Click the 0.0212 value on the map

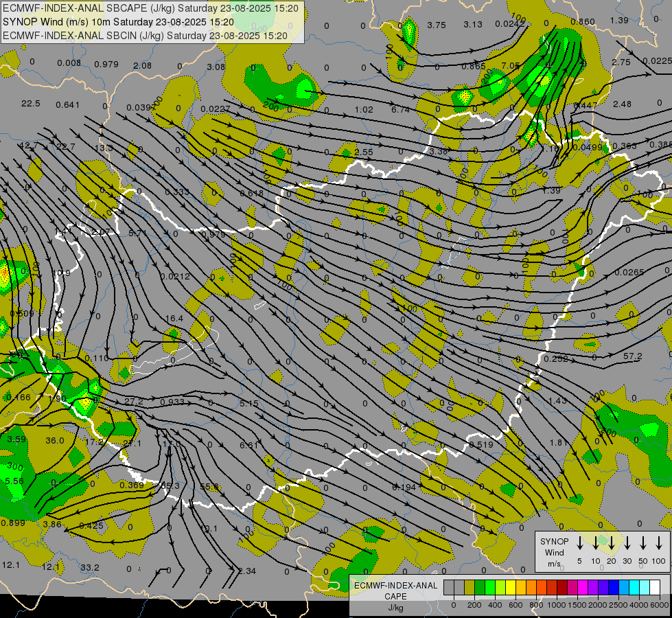pyautogui.click(x=175, y=276)
